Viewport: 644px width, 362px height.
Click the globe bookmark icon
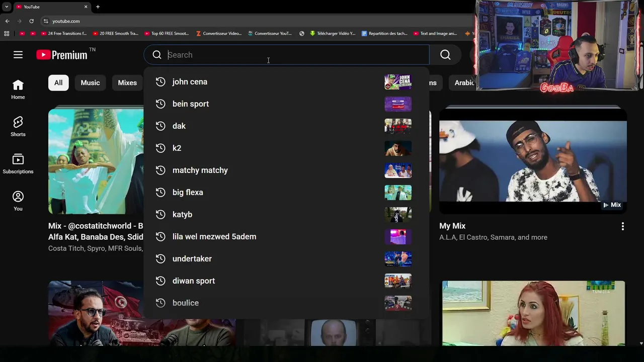(302, 34)
